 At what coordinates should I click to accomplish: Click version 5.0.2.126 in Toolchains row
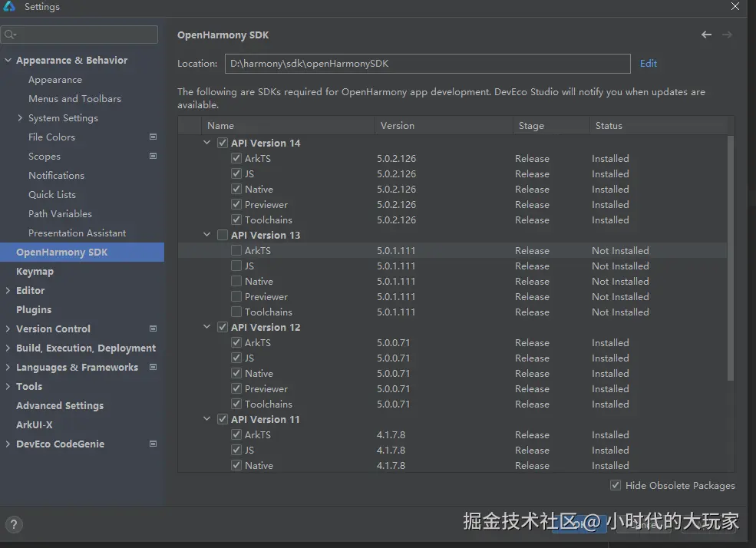396,220
